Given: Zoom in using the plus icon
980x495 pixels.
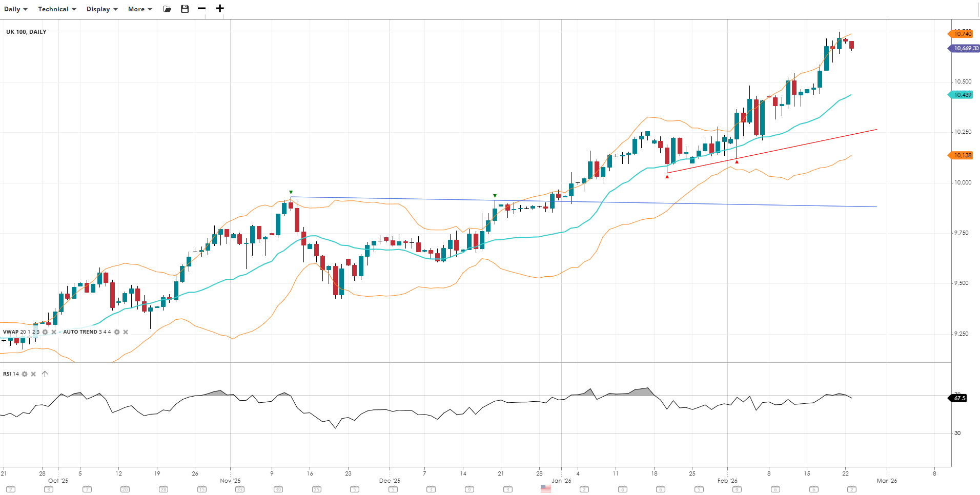Looking at the screenshot, I should pos(220,9).
